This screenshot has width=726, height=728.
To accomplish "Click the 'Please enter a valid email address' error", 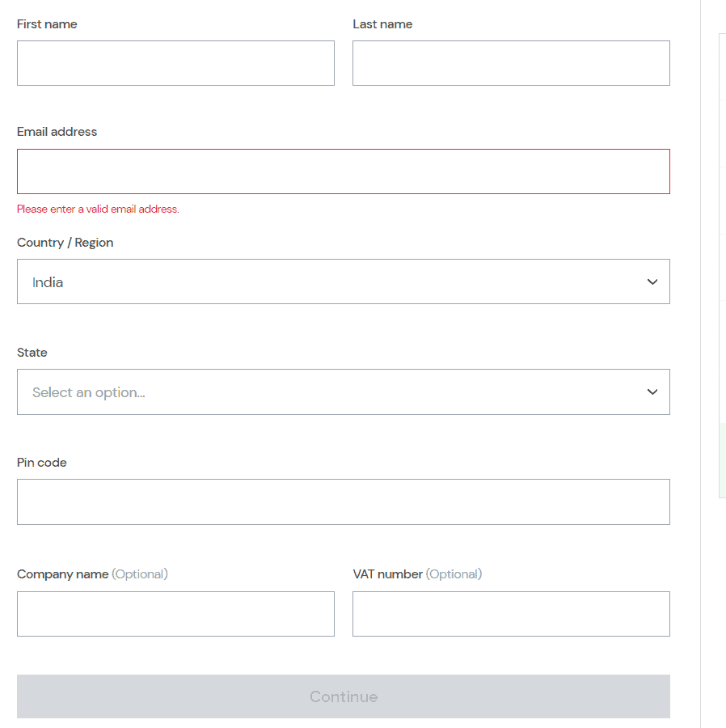I will [x=98, y=210].
